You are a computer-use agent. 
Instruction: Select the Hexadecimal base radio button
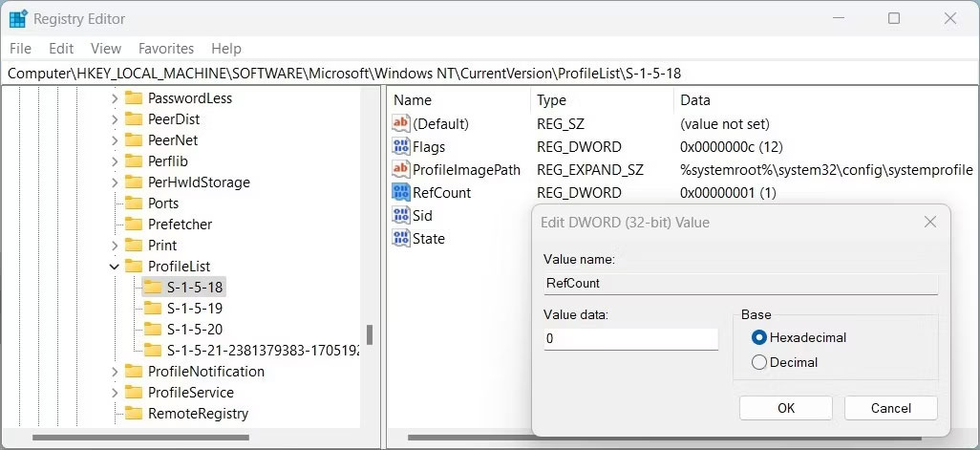click(759, 337)
